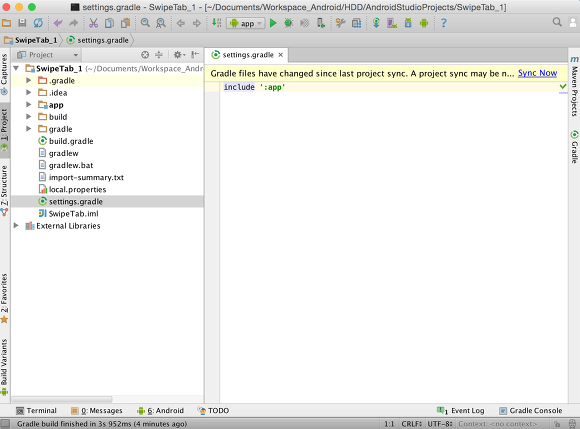The width and height of the screenshot is (580, 429).
Task: Click the UTF-8 encoding selector
Action: click(440, 424)
